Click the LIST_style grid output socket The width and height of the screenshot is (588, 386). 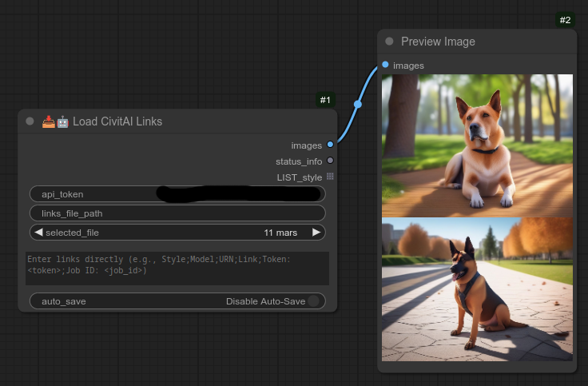pyautogui.click(x=330, y=177)
